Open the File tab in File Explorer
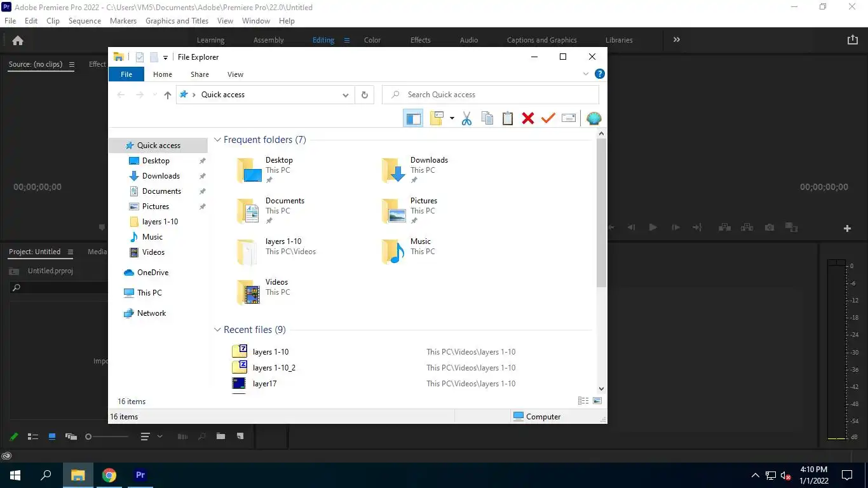The width and height of the screenshot is (868, 488). tap(126, 74)
